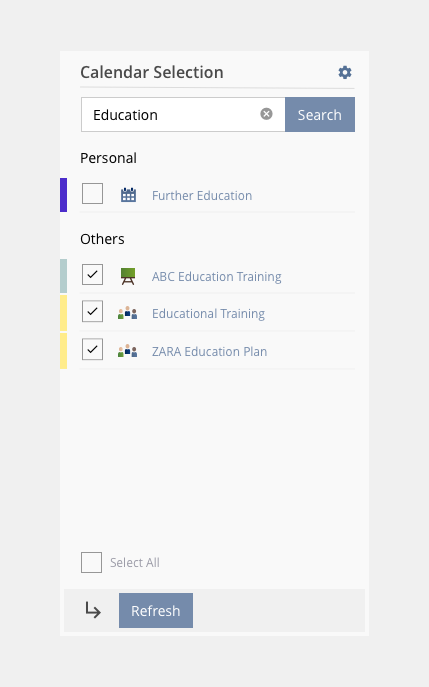429x687 pixels.
Task: Click the Further Education calendar icon
Action: (128, 195)
